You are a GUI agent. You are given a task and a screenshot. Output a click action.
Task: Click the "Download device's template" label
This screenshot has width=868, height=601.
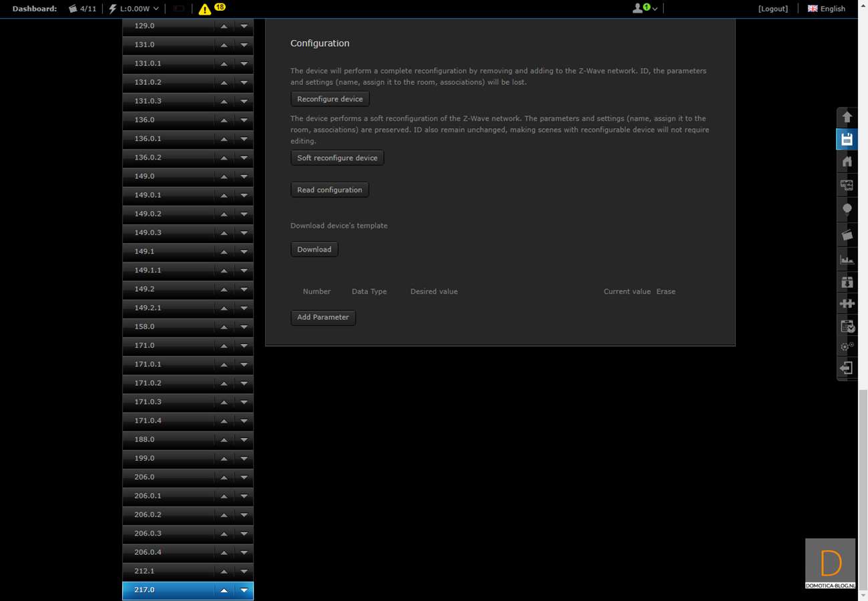pyautogui.click(x=339, y=226)
